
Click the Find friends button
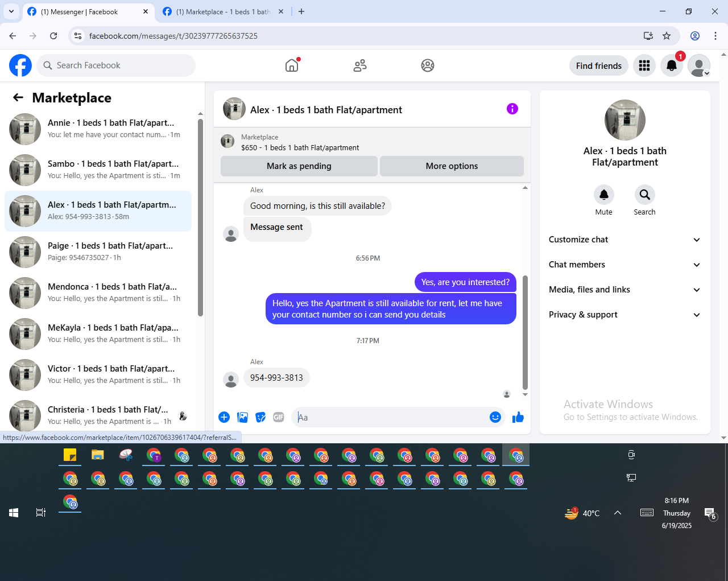(x=599, y=65)
